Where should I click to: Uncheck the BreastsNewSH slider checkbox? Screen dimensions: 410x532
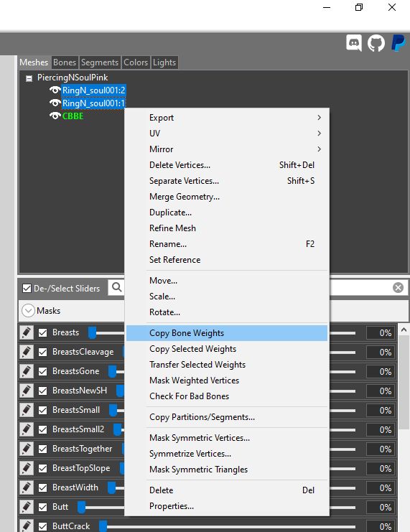point(43,391)
